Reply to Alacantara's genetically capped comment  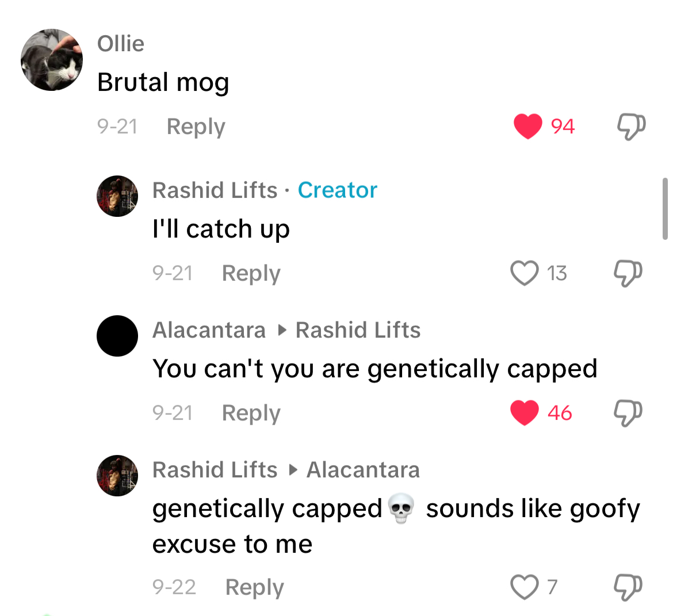(x=251, y=413)
